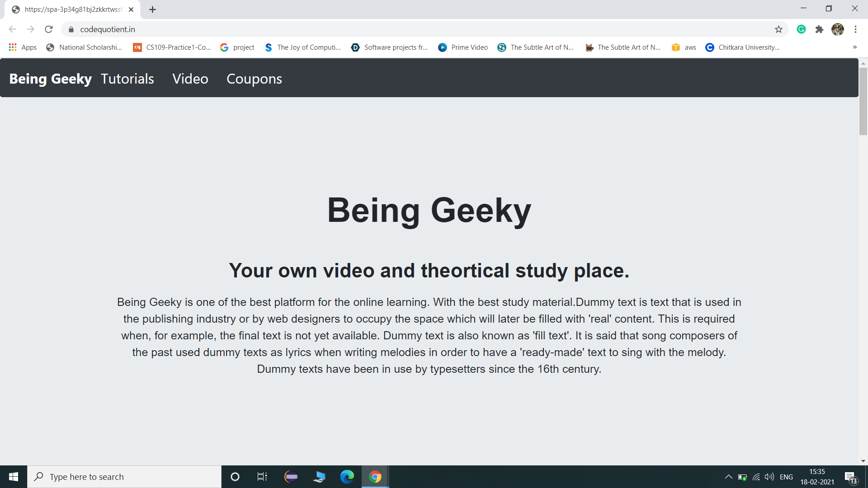Open the Prime Video bookmark

tap(463, 47)
